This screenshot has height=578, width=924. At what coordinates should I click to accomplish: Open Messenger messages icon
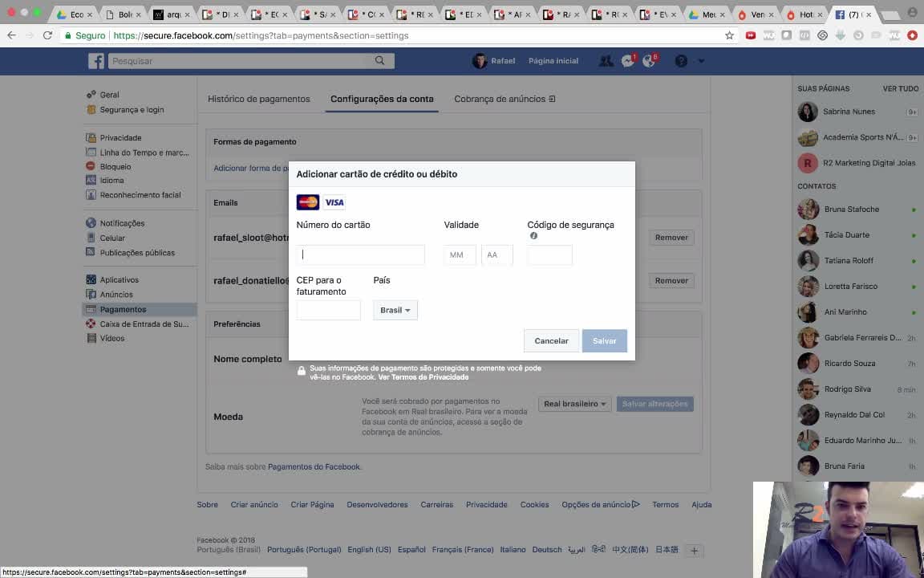628,61
